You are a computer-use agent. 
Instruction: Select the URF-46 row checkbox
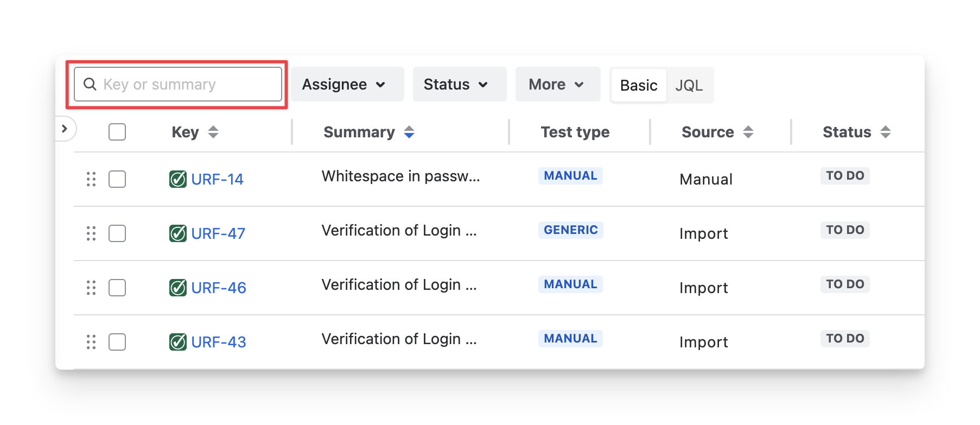coord(117,288)
